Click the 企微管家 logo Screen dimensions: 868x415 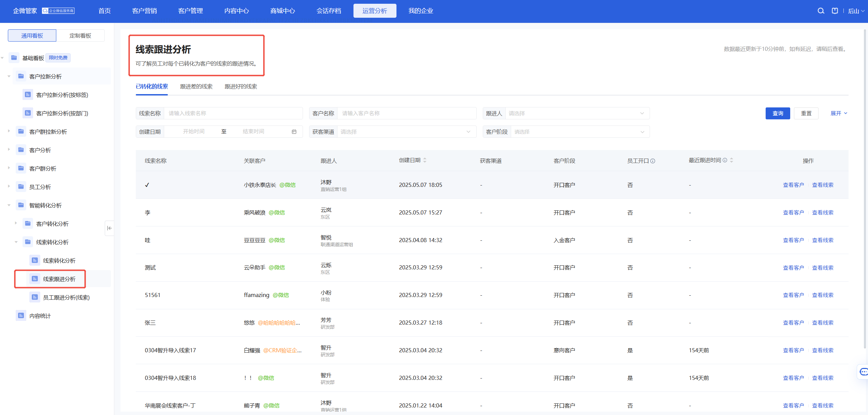pos(25,11)
